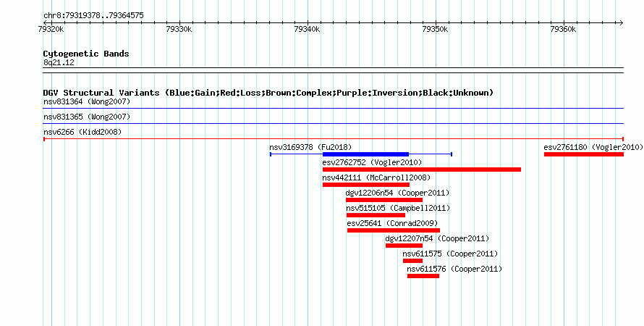Click the short red nsv611575 loss bar
This screenshot has width=644, height=326.
[412, 261]
